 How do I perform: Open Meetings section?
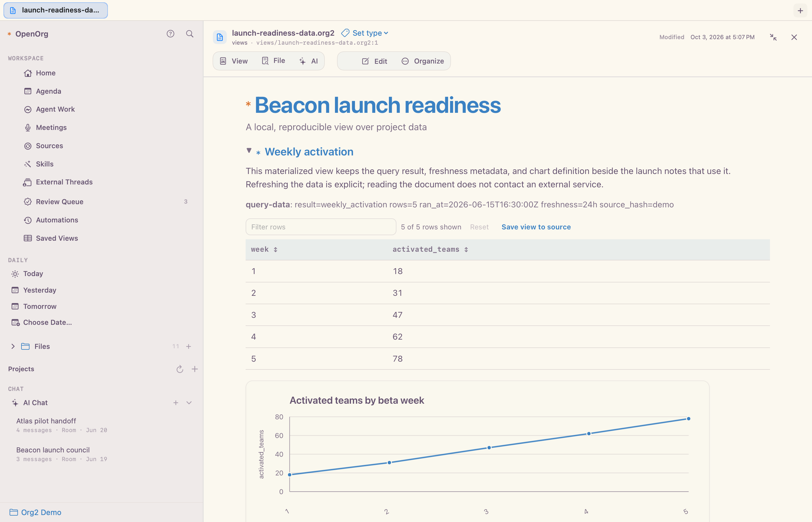46,127
